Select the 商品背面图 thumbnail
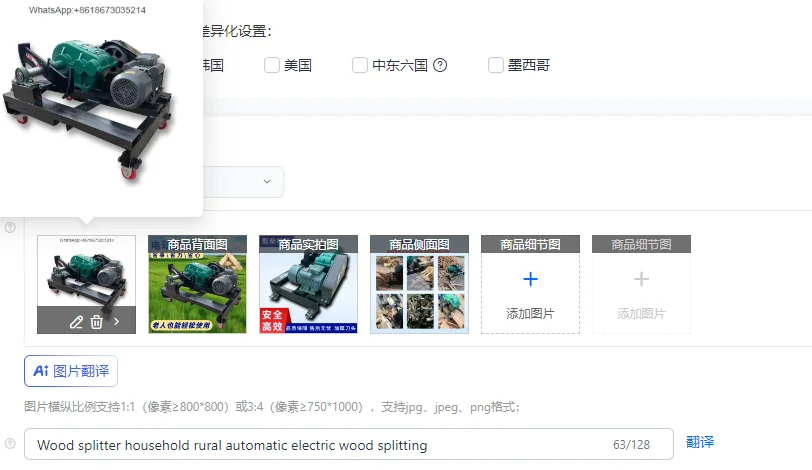Viewport: 812px width, 470px height. 197,284
